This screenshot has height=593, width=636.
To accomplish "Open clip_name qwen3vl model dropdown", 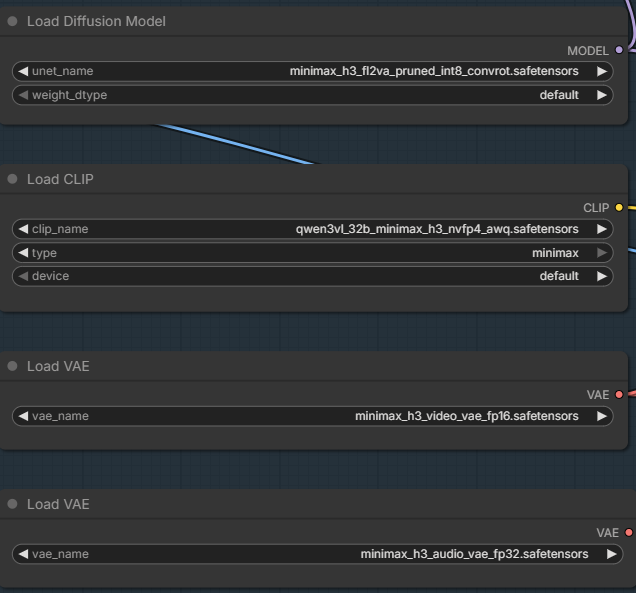I will pos(313,229).
